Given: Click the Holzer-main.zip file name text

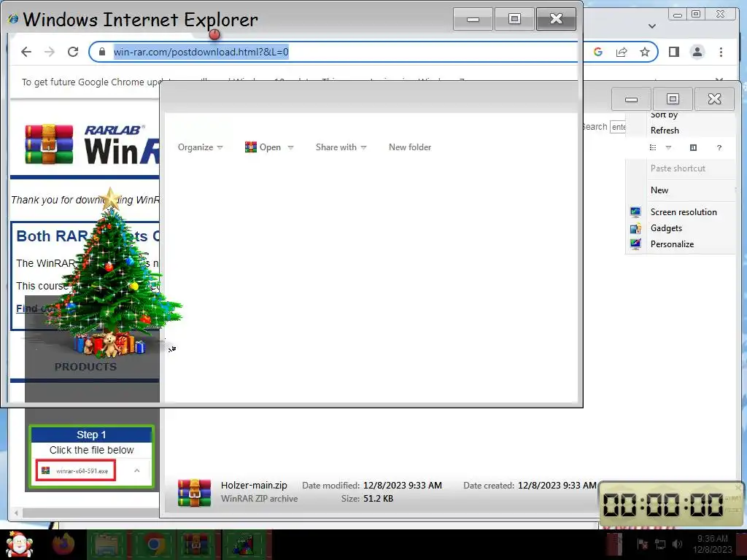Looking at the screenshot, I should [254, 485].
